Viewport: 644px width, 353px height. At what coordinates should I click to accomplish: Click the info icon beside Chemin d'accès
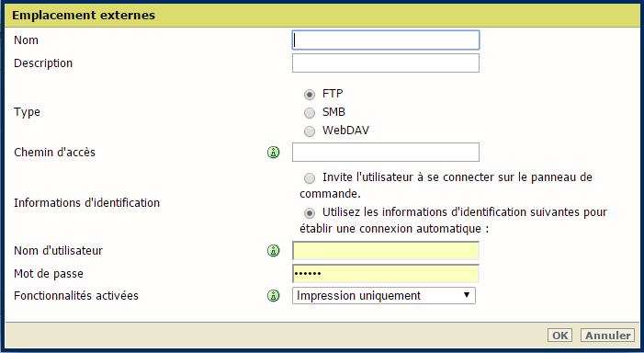tap(273, 153)
